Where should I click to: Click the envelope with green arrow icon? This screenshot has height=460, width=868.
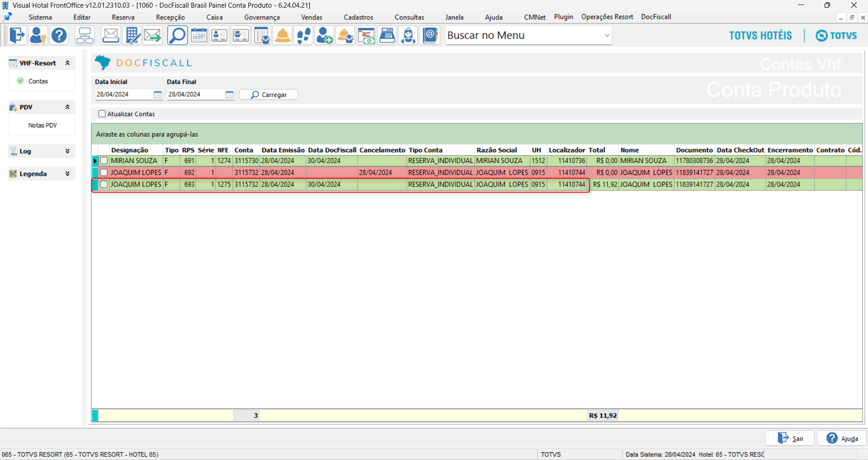(153, 35)
